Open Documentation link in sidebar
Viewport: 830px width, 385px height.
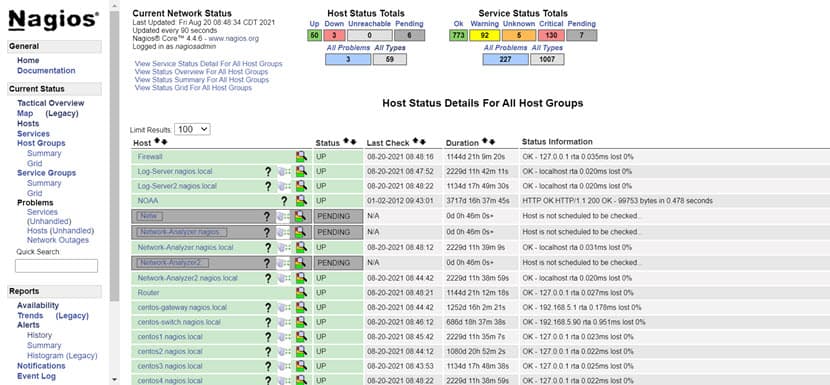46,70
